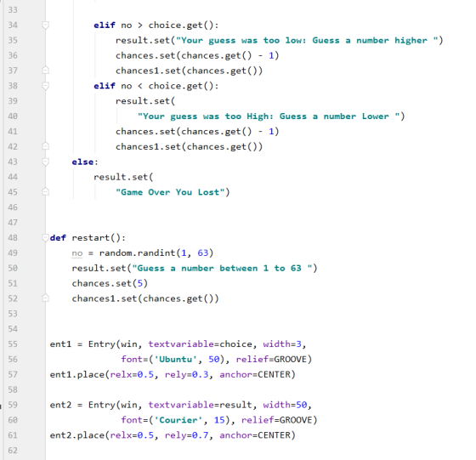Click the 'restart' function name
476x460 pixels.
pyautogui.click(x=90, y=238)
